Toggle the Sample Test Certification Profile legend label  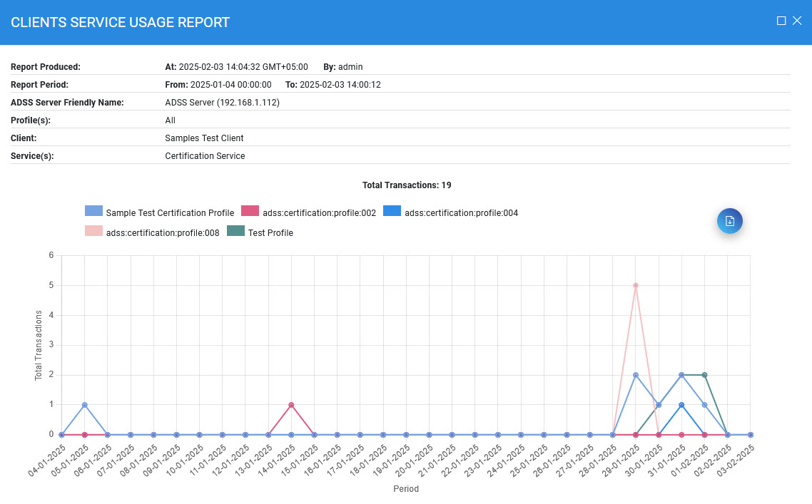(x=170, y=212)
